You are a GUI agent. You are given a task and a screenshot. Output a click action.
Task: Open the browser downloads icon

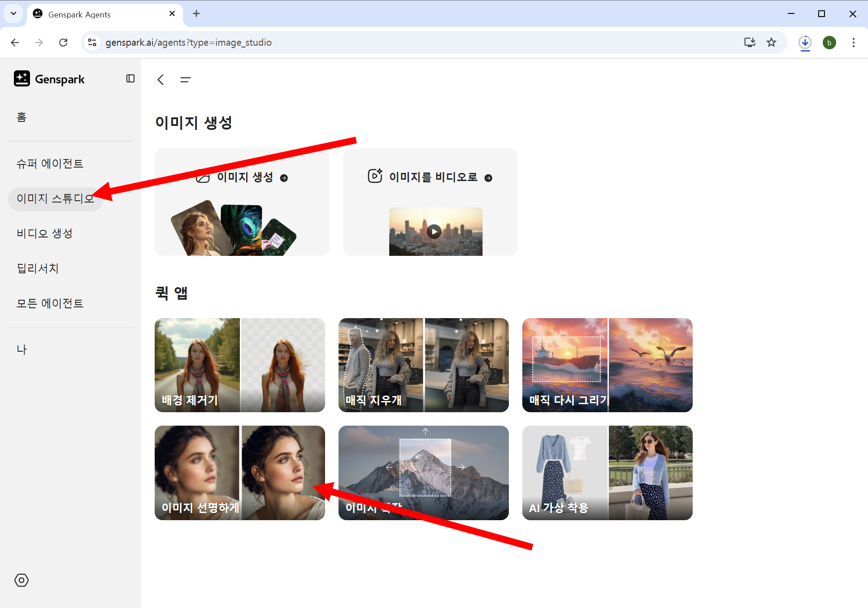tap(805, 43)
